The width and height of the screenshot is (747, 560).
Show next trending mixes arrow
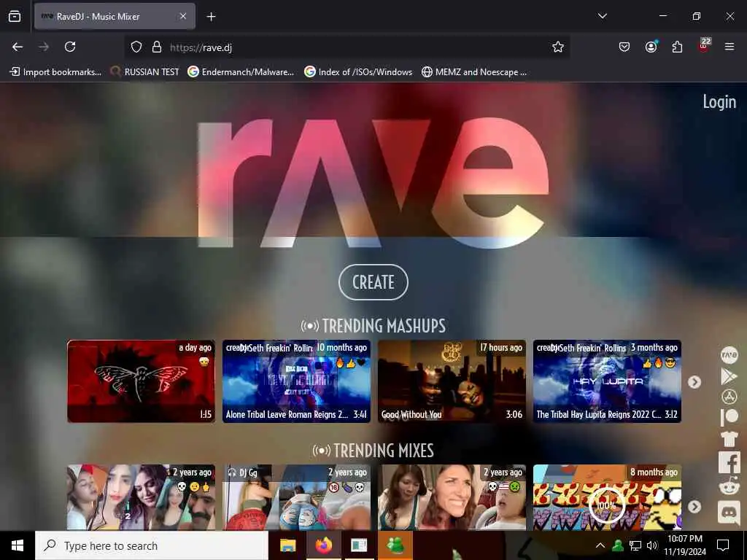pos(694,507)
